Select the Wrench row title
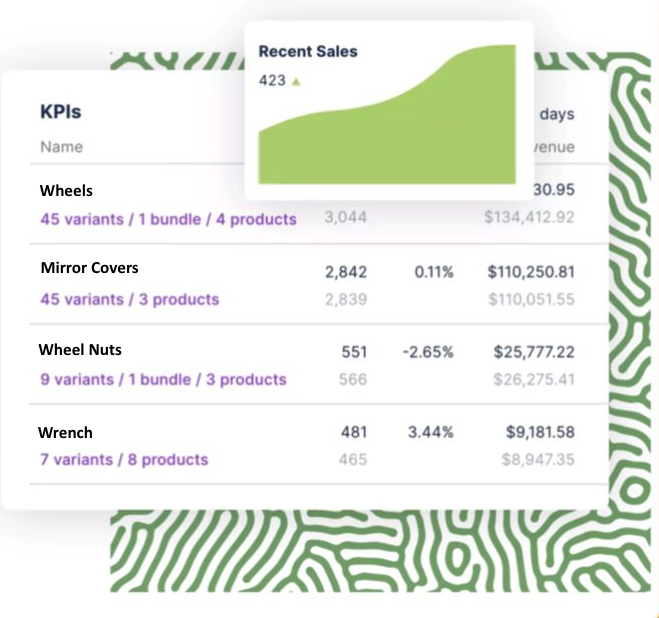Screen dimensions: 659x618 [65, 433]
